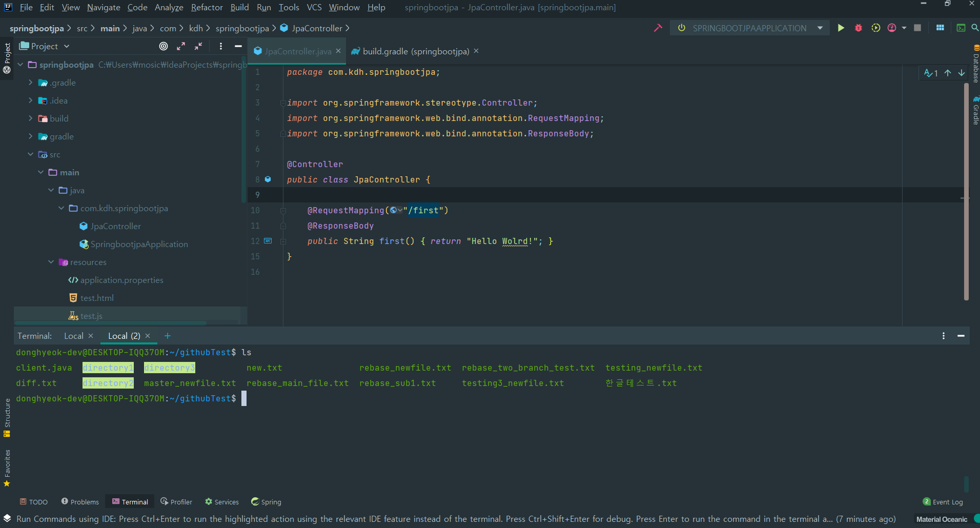
Task: Open the VCS menu
Action: [314, 7]
